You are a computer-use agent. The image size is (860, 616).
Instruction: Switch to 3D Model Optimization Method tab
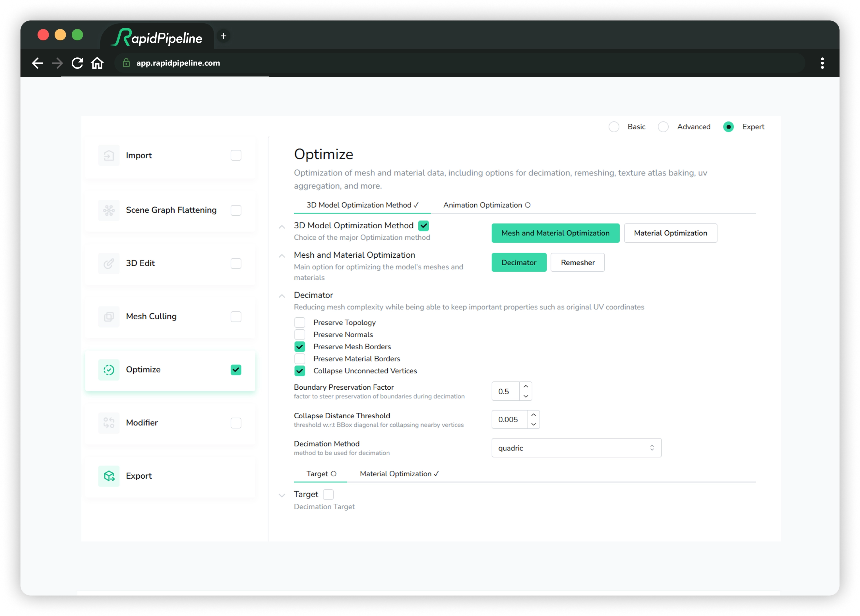click(x=362, y=205)
